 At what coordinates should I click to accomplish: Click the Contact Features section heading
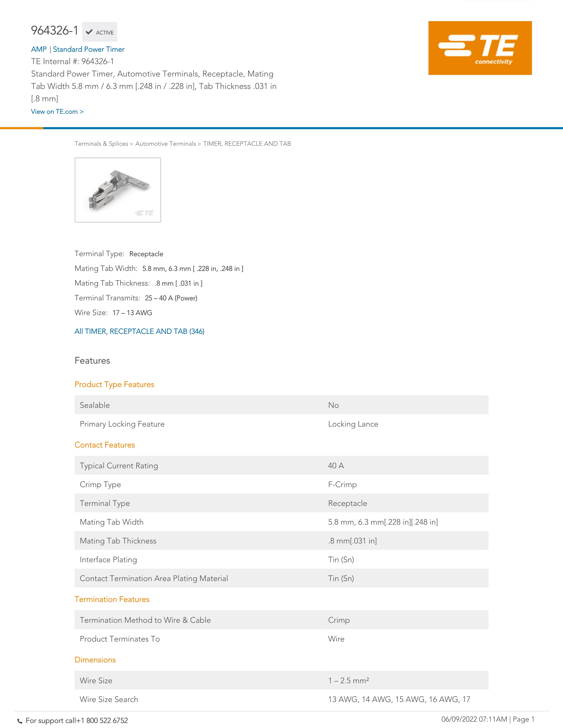click(104, 445)
